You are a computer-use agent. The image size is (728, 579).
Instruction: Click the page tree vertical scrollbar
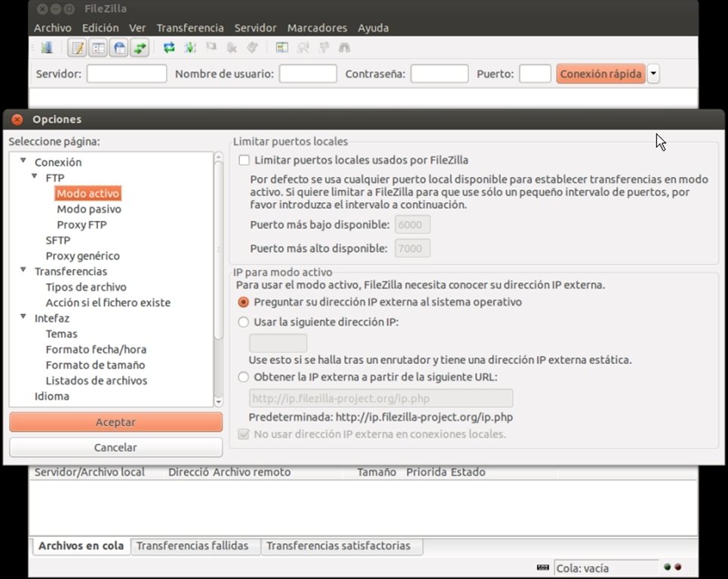(x=218, y=280)
